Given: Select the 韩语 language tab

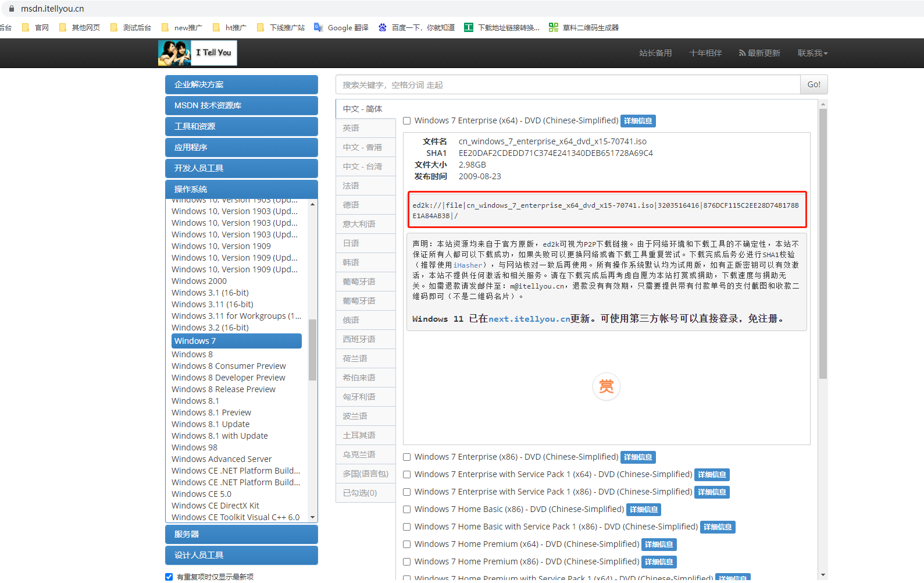Looking at the screenshot, I should point(365,262).
